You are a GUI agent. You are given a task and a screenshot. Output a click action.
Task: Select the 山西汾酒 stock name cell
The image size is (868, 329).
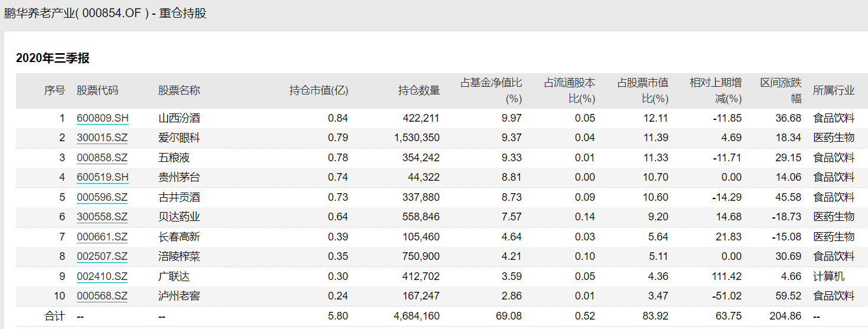click(x=179, y=118)
